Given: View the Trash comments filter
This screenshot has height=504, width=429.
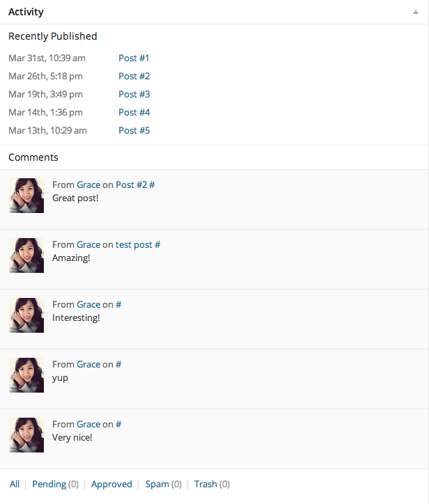Looking at the screenshot, I should 205,484.
